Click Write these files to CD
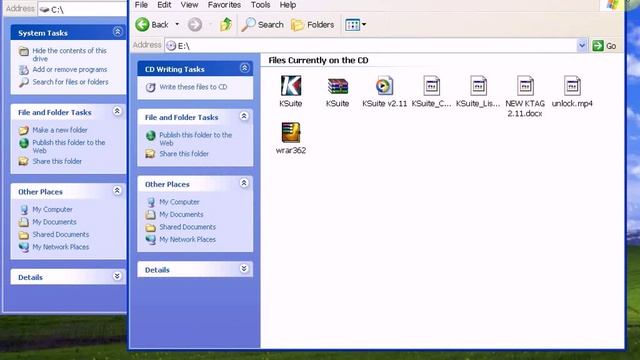Screen dimensions: 640x360 [x=193, y=87]
